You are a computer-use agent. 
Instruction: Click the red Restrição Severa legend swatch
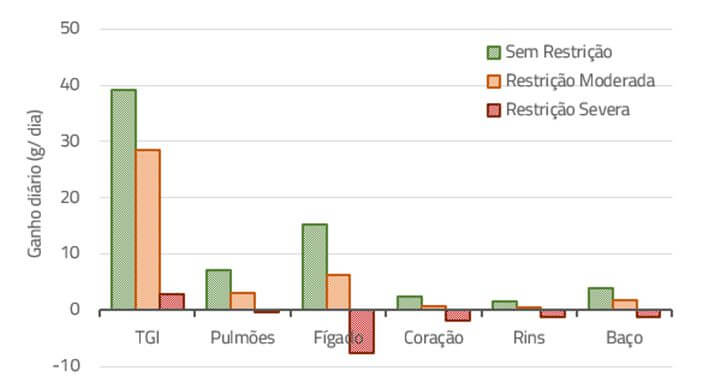pyautogui.click(x=494, y=110)
